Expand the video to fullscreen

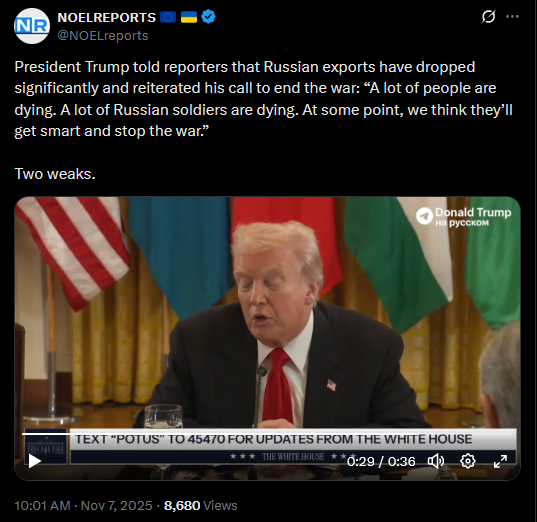pyautogui.click(x=500, y=461)
